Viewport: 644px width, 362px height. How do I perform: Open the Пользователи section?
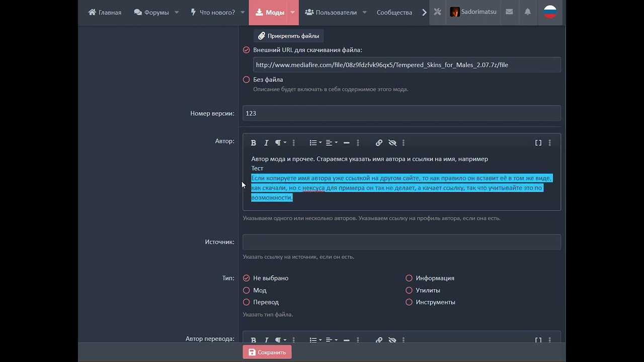click(331, 12)
